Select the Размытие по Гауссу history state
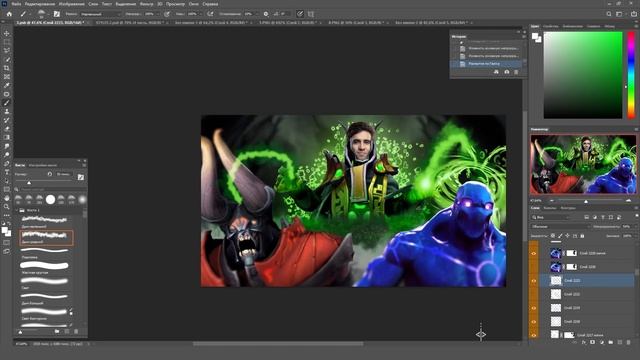 point(486,64)
